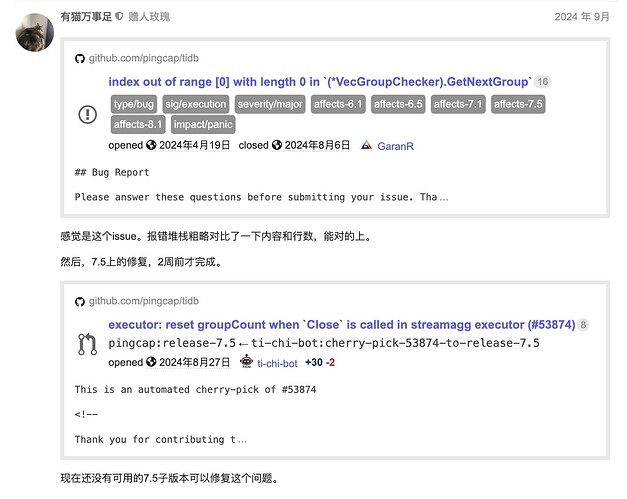Screen dimensions: 627x499
Task: Click the final sentence 现在还没有可用的7.5子版本
Action: [x=169, y=478]
